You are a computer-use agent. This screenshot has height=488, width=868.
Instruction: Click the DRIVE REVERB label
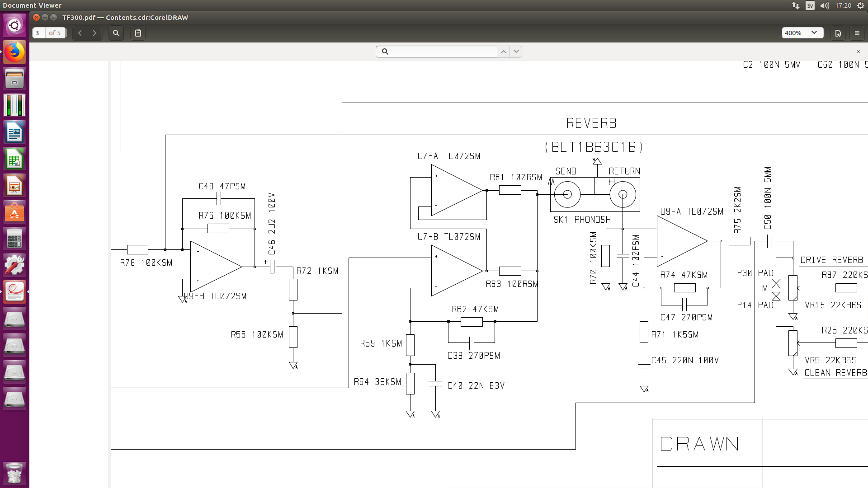pos(832,260)
